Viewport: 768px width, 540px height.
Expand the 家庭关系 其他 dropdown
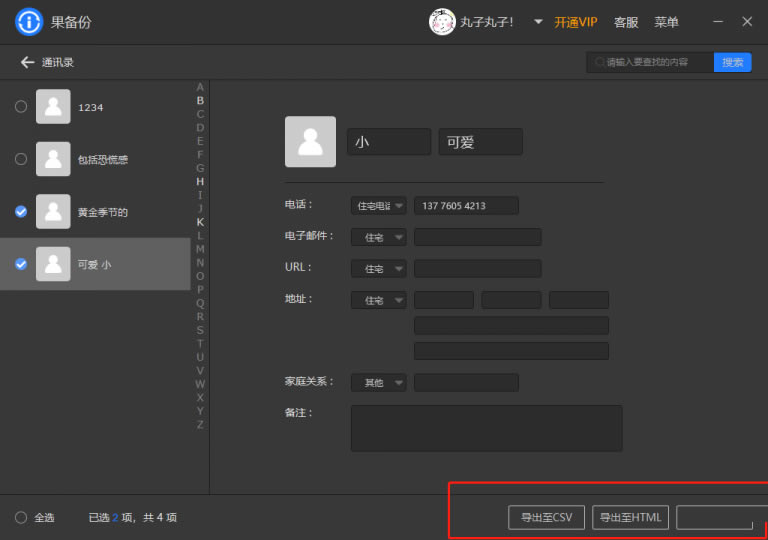click(x=379, y=383)
